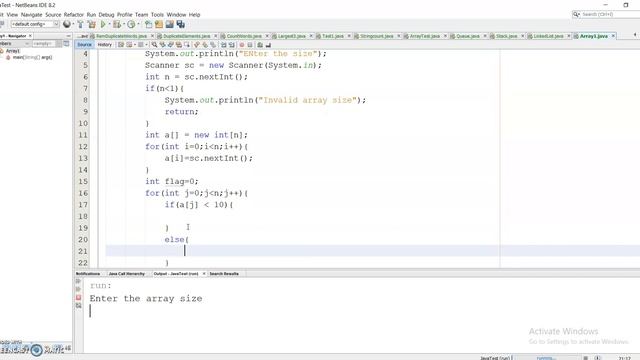Screen dimensions: 640x360
Task: Switch to the Stringcount.java tab
Action: pos(376,36)
